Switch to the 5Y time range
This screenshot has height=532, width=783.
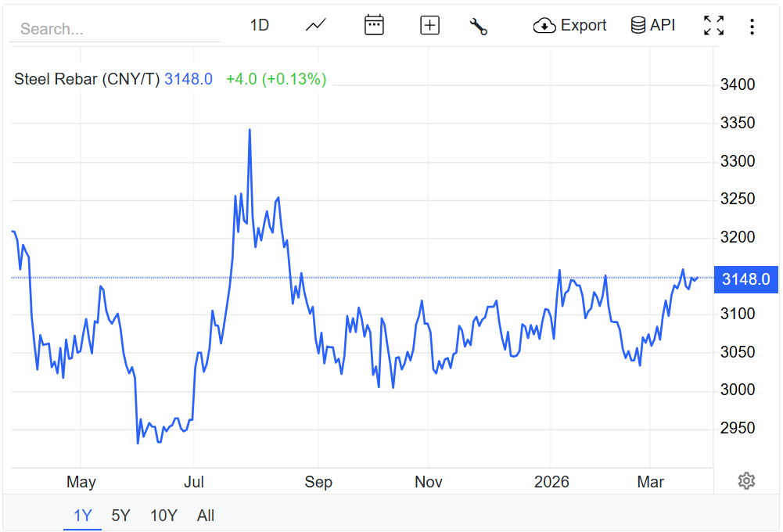tap(120, 516)
